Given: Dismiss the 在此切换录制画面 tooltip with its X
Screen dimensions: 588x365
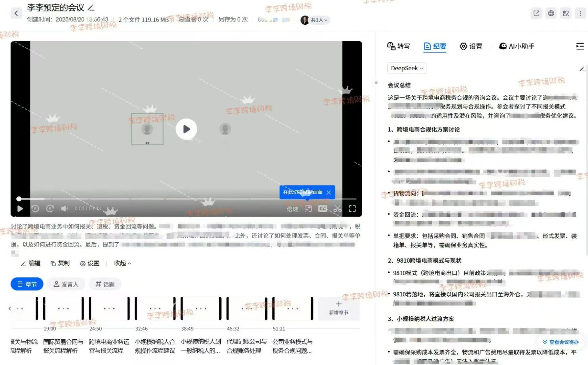Looking at the screenshot, I should pos(328,192).
